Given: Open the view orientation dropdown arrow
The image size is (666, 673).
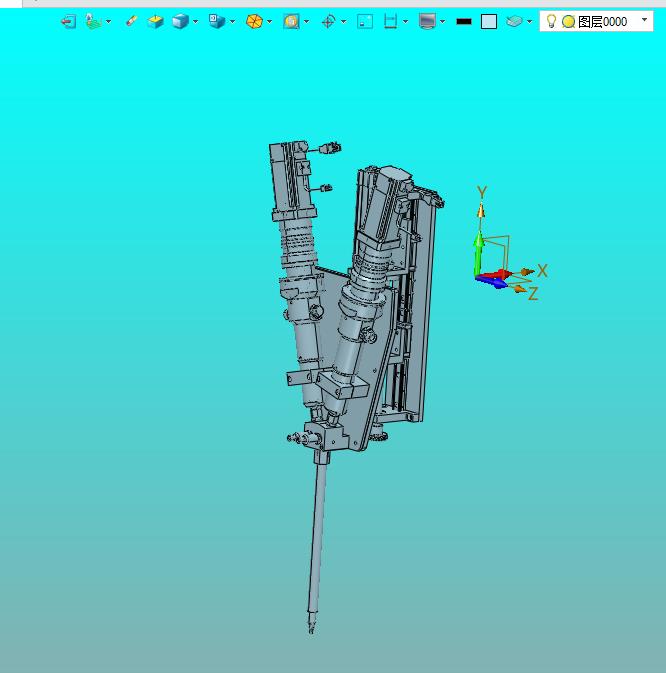Looking at the screenshot, I should coord(233,21).
